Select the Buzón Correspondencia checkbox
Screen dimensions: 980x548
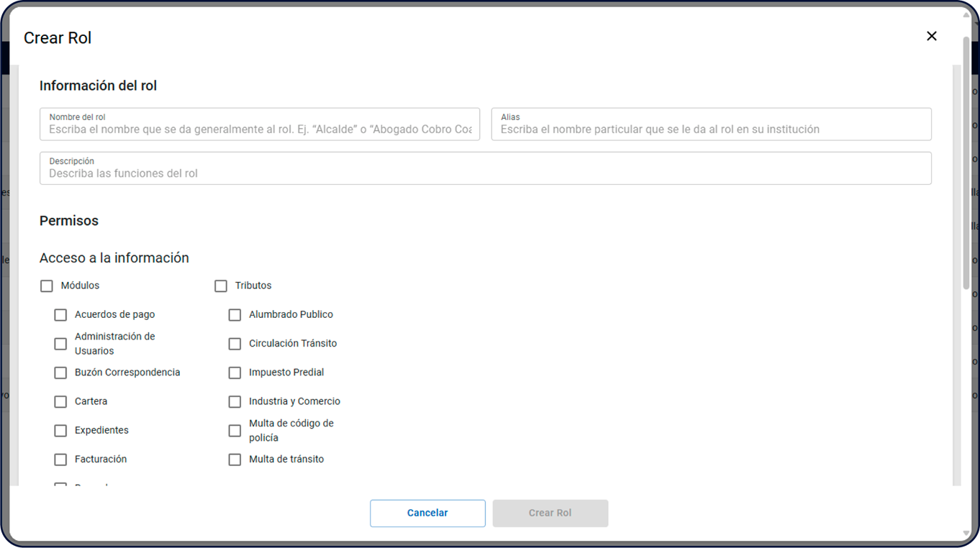60,373
